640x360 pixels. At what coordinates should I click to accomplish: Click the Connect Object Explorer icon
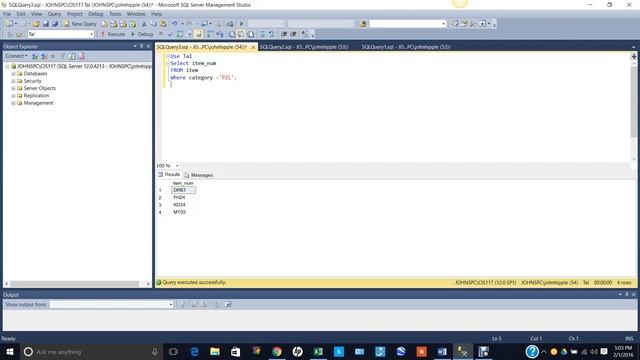coord(35,56)
